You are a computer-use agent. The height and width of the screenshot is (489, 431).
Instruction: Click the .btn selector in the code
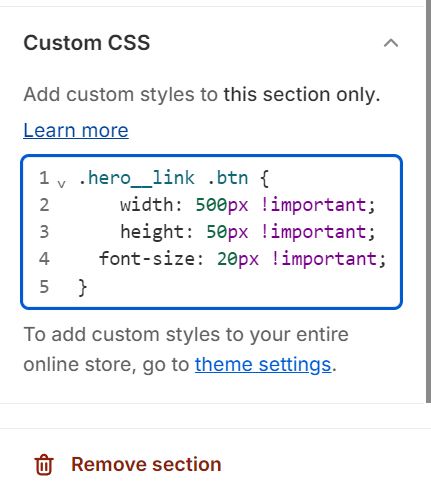228,178
